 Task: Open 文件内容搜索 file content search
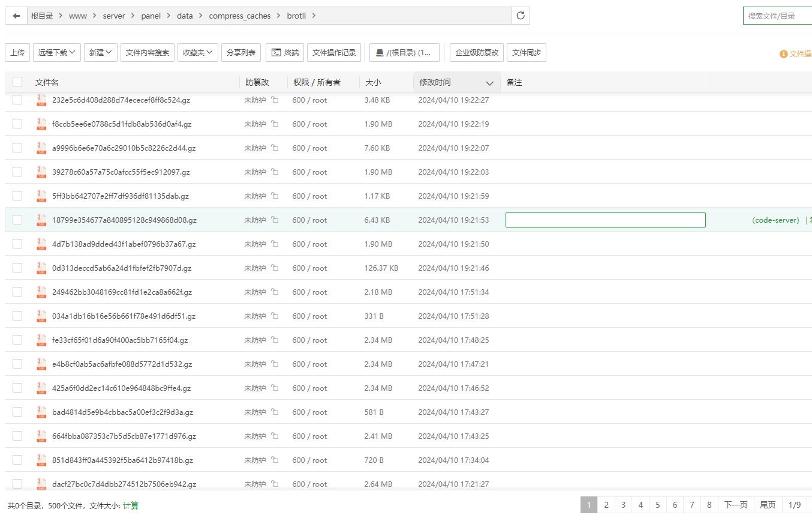(x=148, y=53)
